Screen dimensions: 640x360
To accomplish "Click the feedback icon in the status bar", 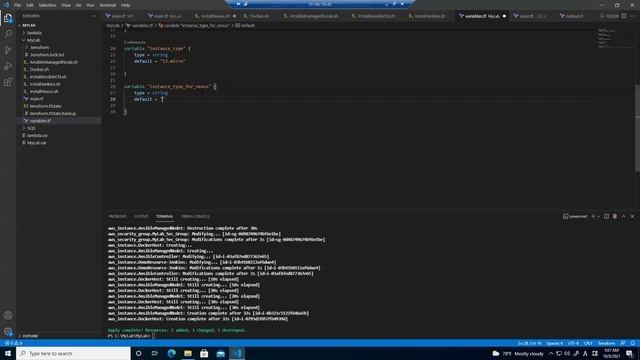I will pos(622,343).
